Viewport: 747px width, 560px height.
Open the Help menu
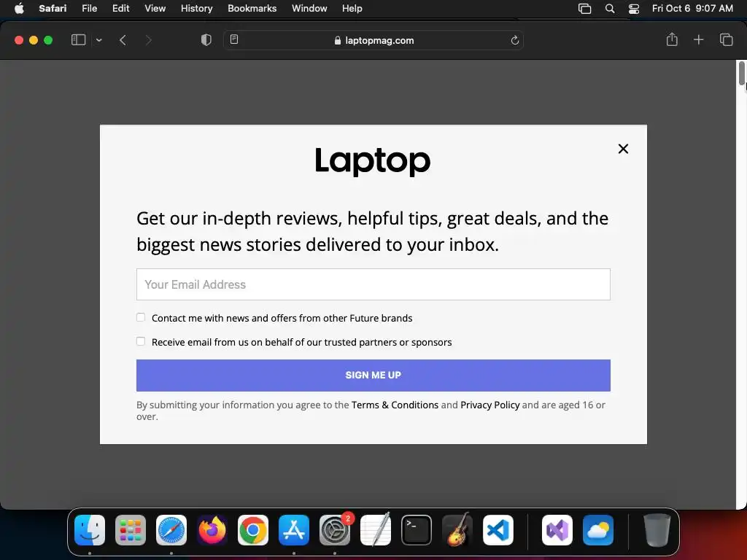[352, 8]
